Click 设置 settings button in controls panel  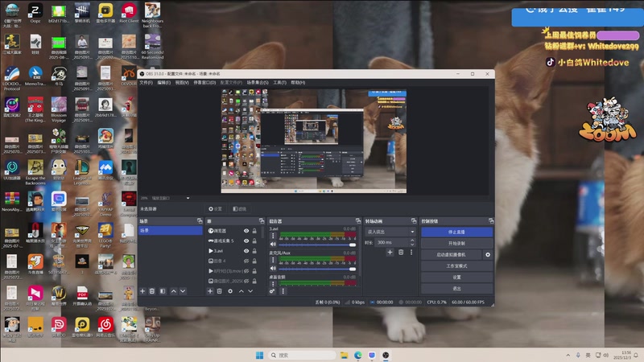pyautogui.click(x=456, y=277)
